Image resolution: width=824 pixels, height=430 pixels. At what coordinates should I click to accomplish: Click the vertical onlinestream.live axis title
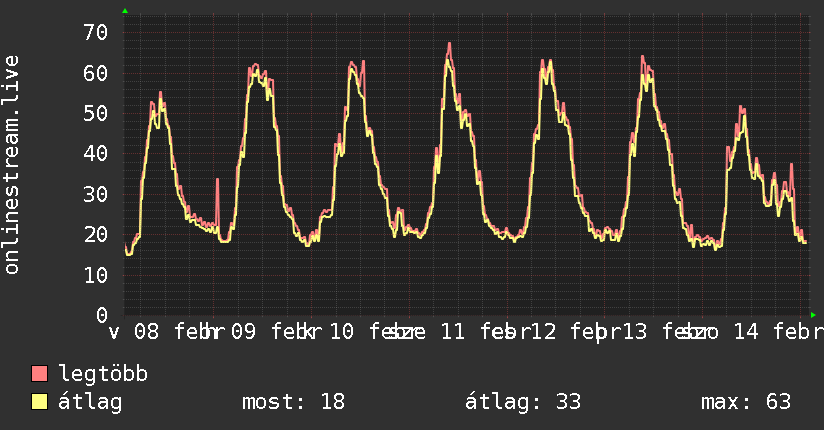coord(12,165)
